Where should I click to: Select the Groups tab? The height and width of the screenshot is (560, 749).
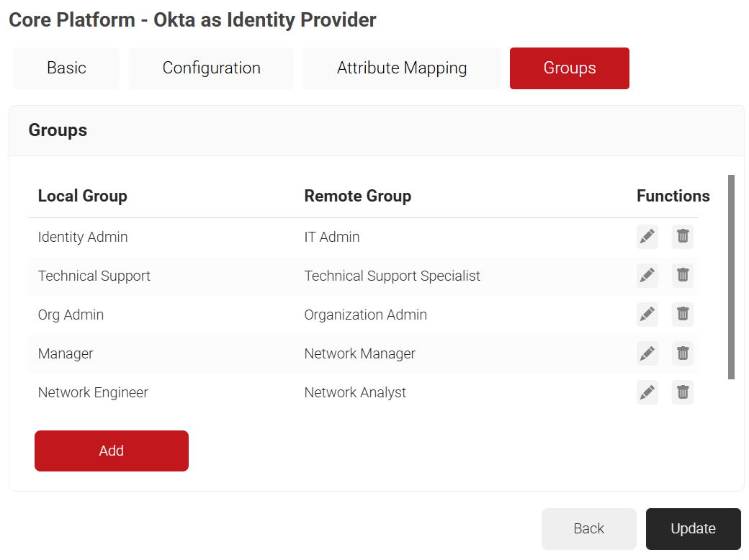(569, 68)
